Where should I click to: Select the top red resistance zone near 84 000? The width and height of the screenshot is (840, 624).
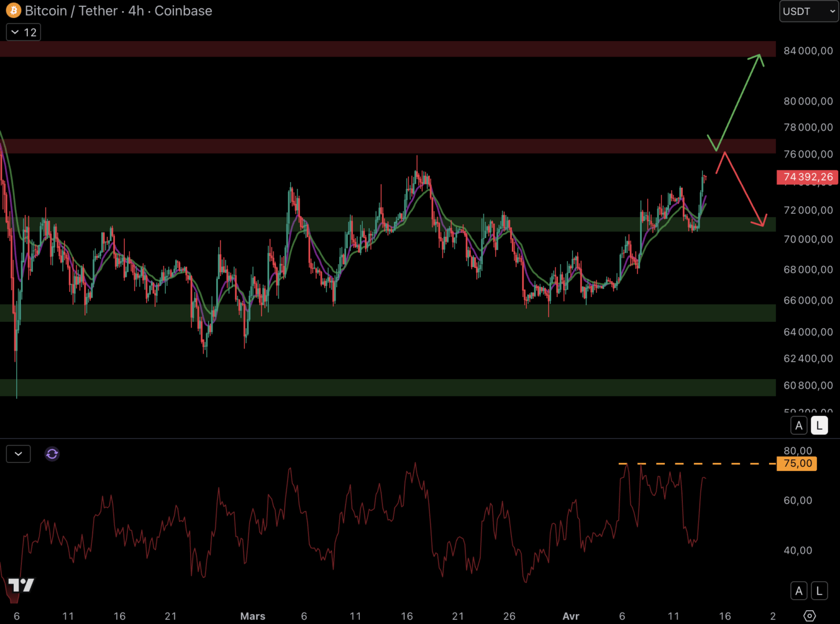[387, 49]
